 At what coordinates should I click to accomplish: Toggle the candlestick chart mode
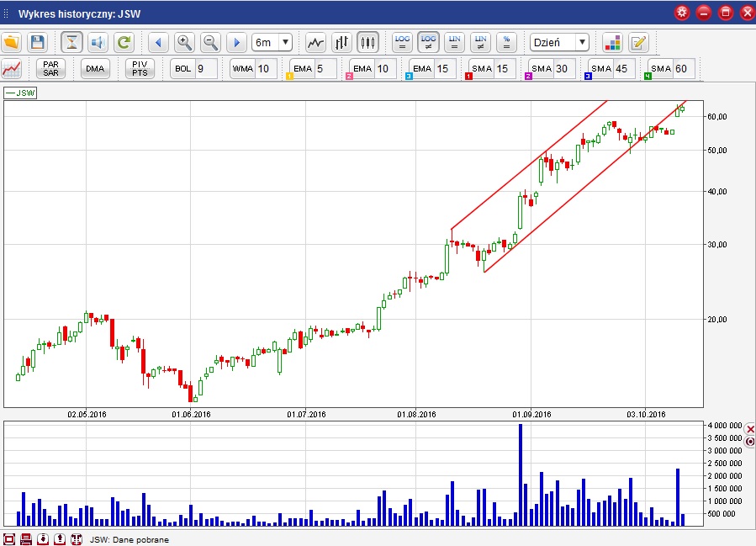[367, 42]
